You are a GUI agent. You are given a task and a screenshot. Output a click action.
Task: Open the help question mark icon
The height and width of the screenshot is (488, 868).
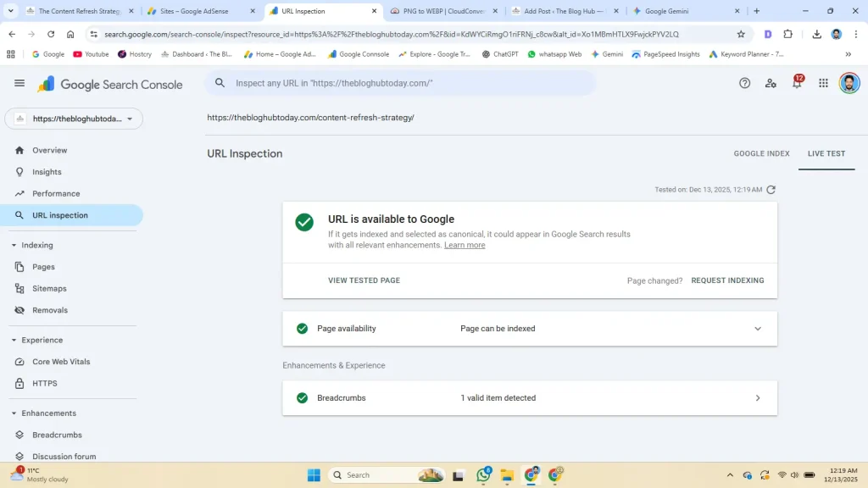[744, 83]
